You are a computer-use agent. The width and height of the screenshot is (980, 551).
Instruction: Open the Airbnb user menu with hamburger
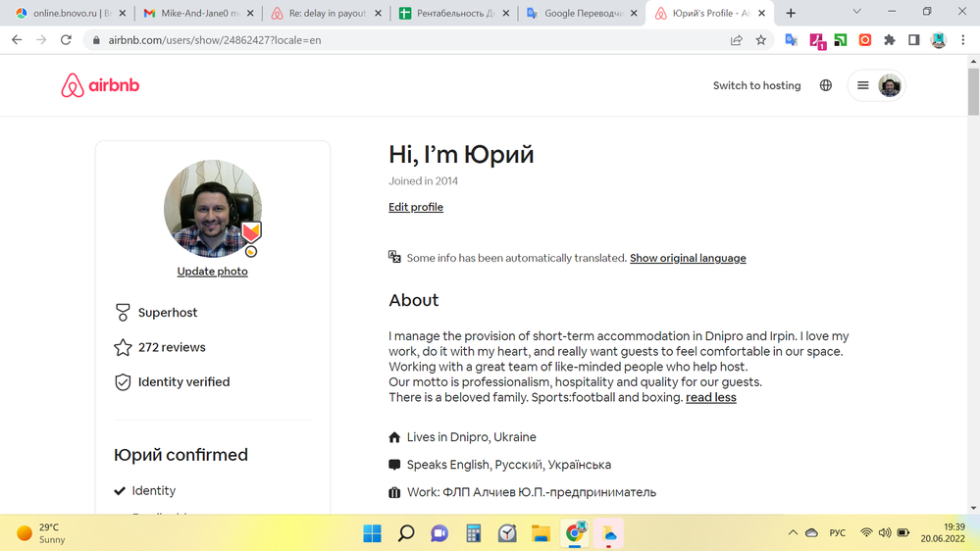863,86
